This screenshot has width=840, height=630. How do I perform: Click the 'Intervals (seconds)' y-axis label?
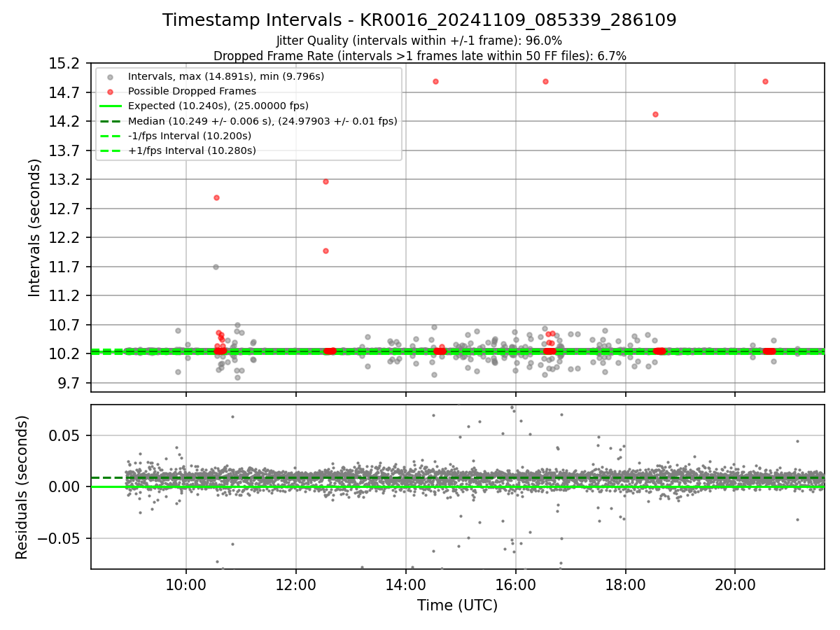point(35,227)
